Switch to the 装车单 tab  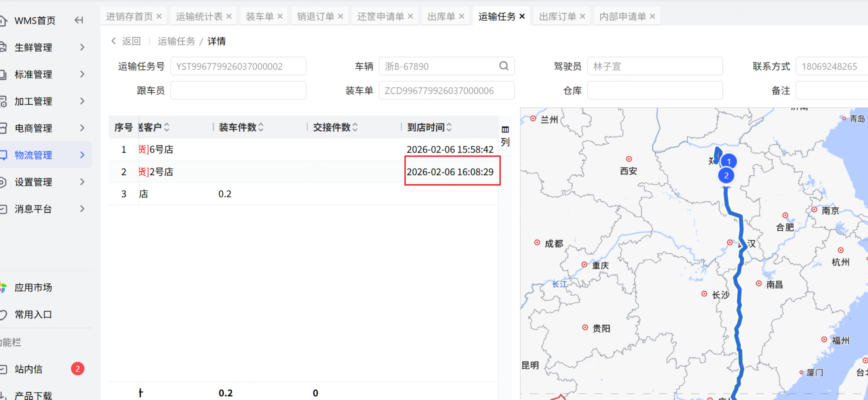coord(260,16)
